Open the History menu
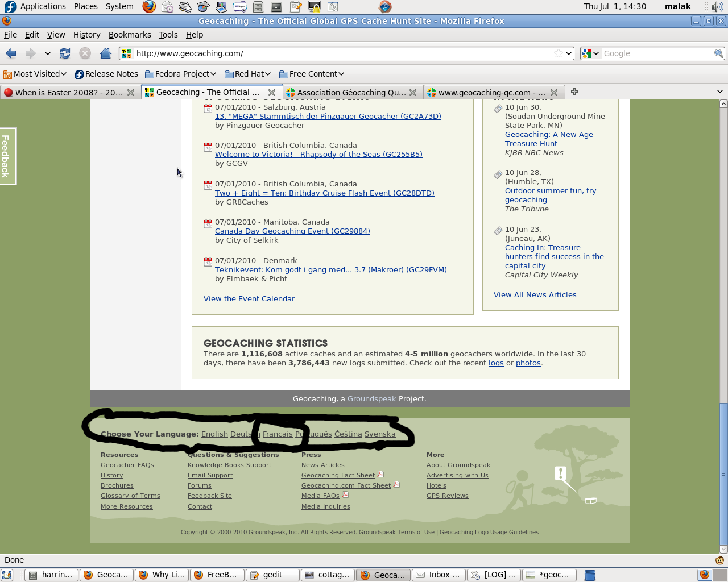 pyautogui.click(x=86, y=35)
